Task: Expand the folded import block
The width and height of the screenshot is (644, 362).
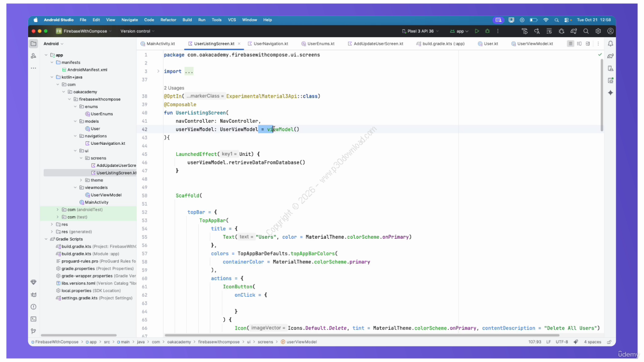Action: 158,71
